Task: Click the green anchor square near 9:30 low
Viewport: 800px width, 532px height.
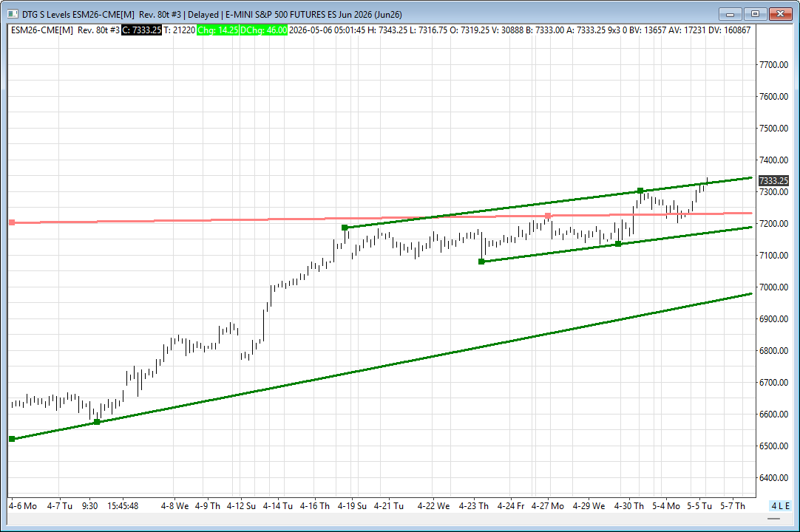Action: (x=97, y=422)
